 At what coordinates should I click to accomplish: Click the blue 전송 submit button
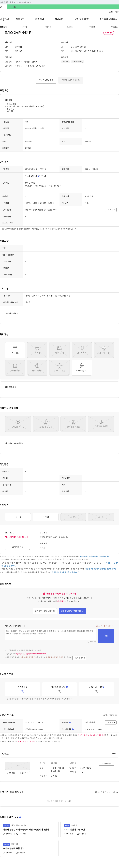pos(106,636)
